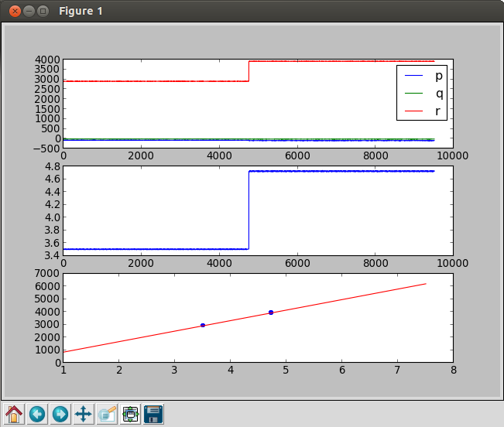Activate the Pan axes cross-arrow tool
This screenshot has width=504, height=427.
pos(84,414)
